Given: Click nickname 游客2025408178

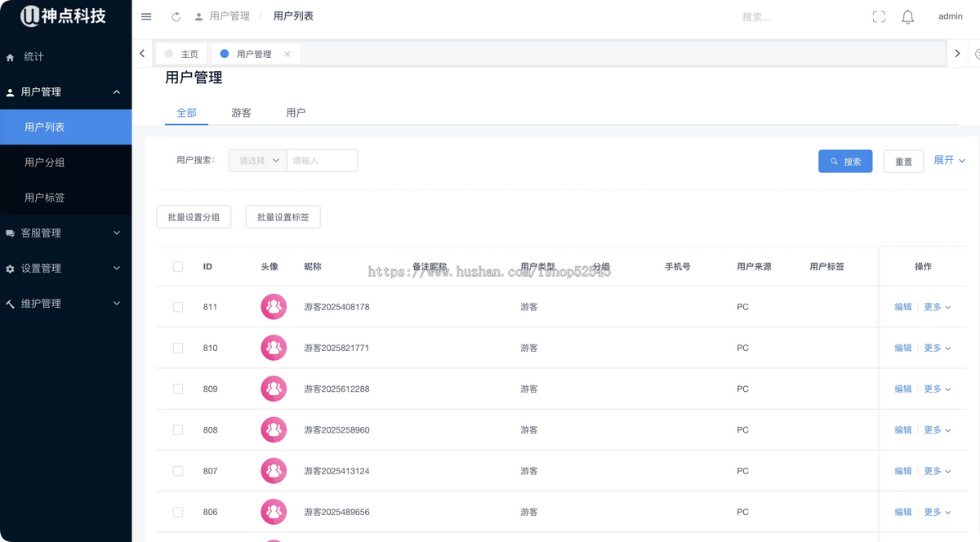Looking at the screenshot, I should (x=336, y=307).
